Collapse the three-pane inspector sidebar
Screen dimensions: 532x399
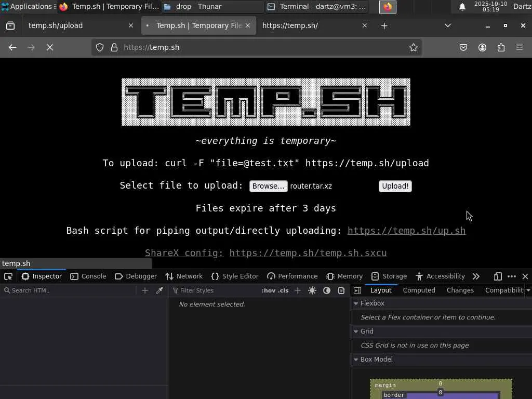point(357,290)
